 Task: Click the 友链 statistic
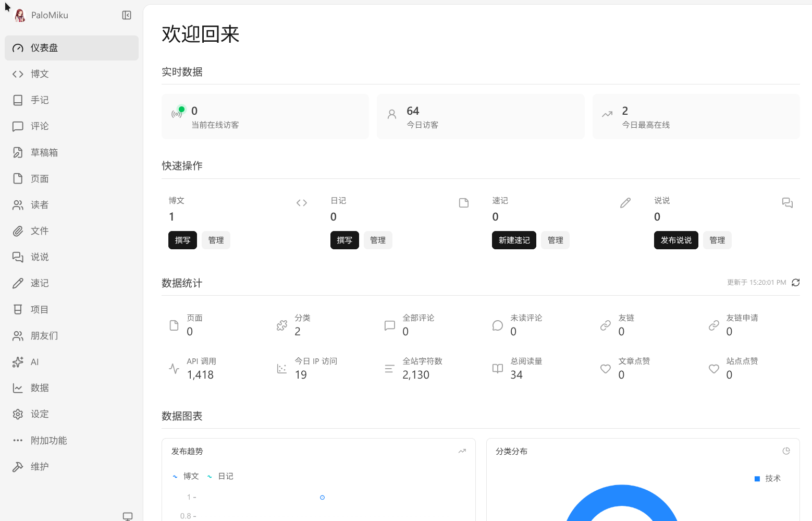pos(617,325)
